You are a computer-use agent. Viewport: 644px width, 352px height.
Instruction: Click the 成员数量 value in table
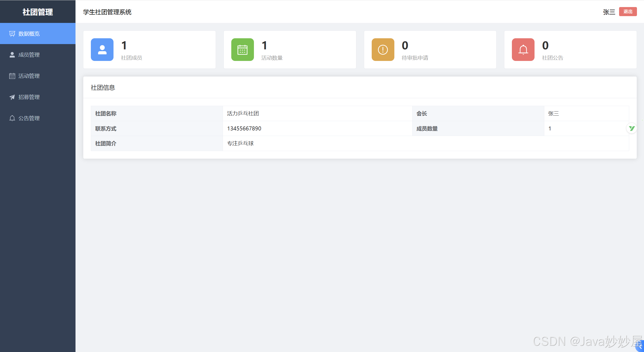click(550, 129)
